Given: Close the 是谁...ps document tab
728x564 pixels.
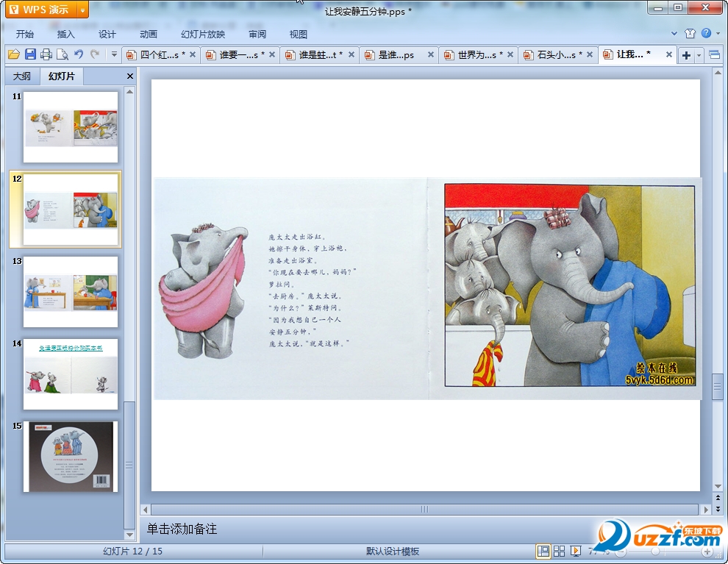Looking at the screenshot, I should point(431,54).
